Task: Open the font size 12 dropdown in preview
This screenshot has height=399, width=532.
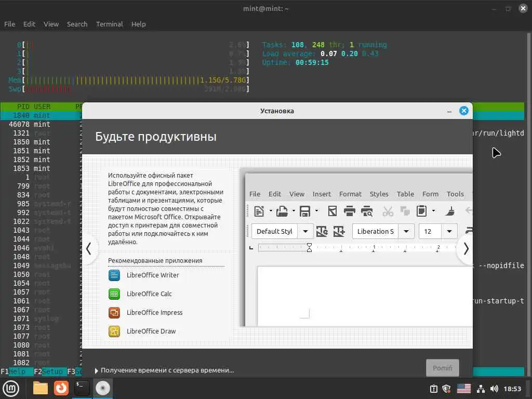Action: (x=449, y=231)
